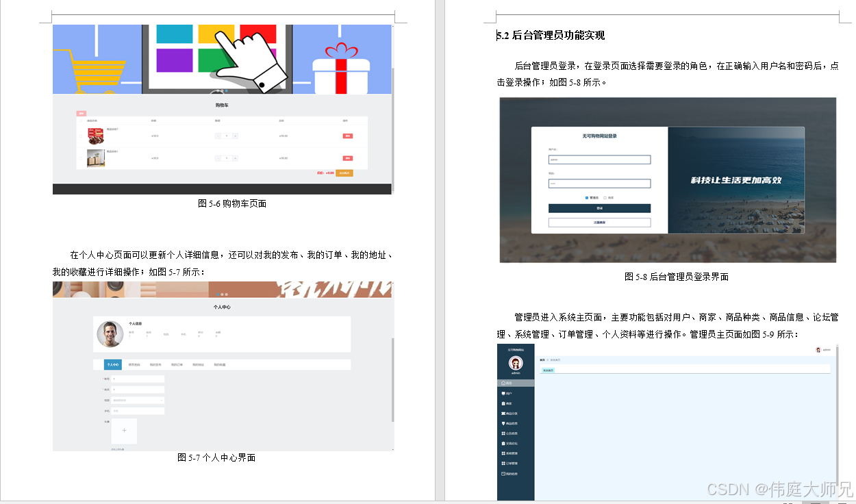
Task: Click the user profile photo in 个人信息
Action: click(x=110, y=334)
